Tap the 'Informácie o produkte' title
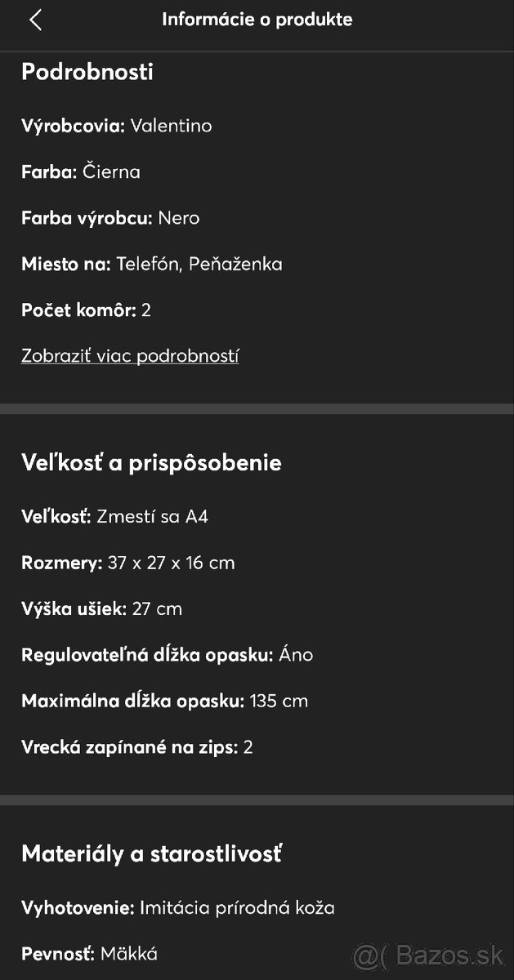Screen dimensions: 514x980 coord(257,20)
